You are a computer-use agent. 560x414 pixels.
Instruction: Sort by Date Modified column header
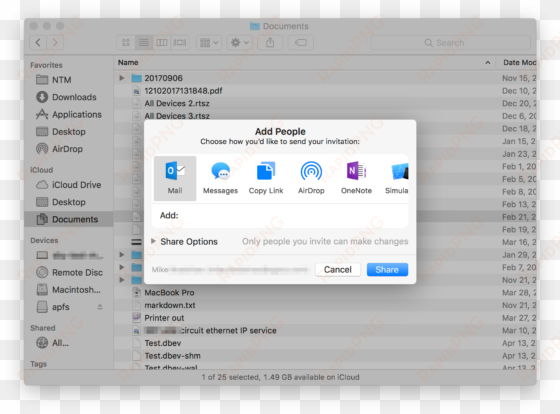coord(519,63)
